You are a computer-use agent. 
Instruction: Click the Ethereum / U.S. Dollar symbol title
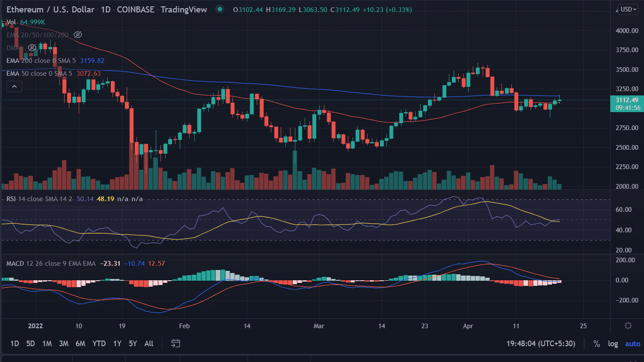[50, 9]
